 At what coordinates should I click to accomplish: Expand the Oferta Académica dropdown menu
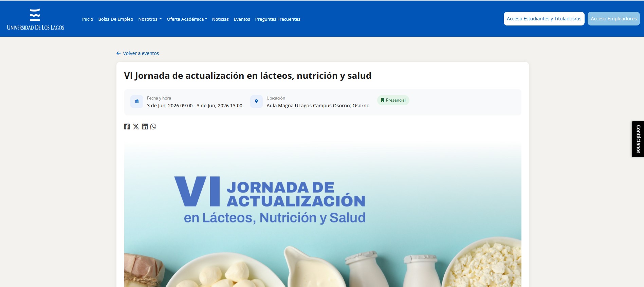pyautogui.click(x=187, y=19)
